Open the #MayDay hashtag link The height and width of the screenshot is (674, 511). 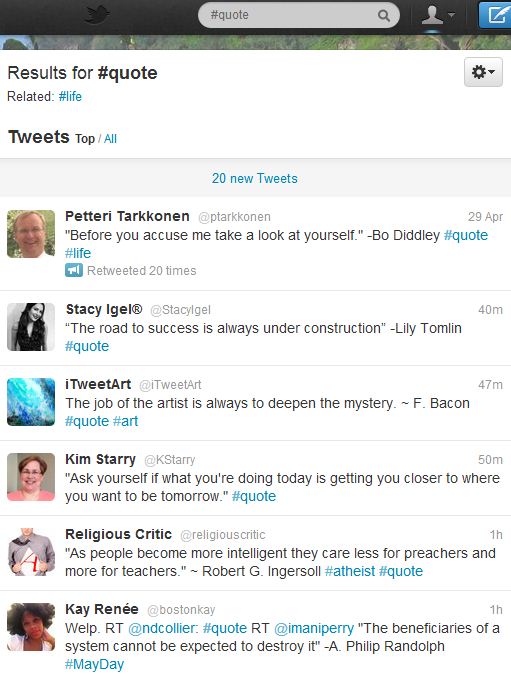tap(94, 665)
